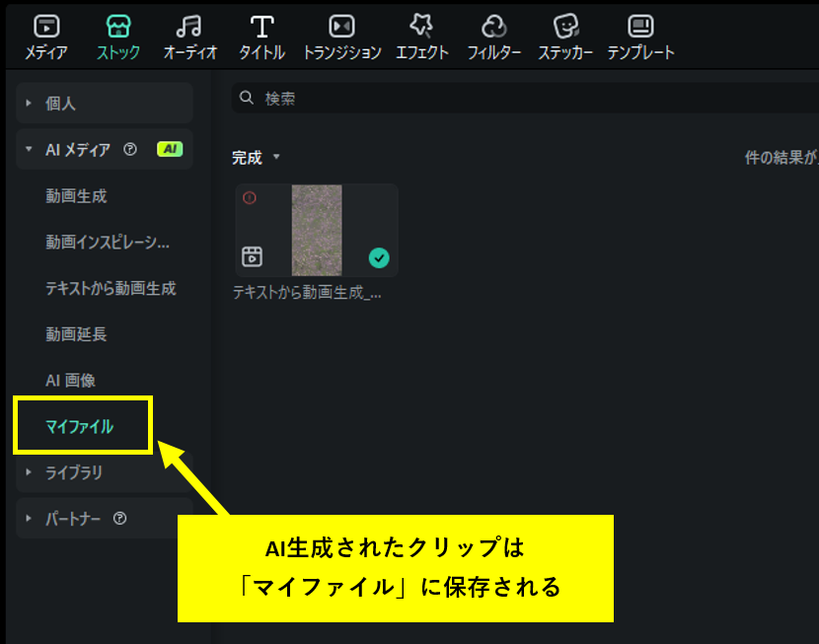Open the トランジション panel
819x644 pixels.
(x=340, y=27)
